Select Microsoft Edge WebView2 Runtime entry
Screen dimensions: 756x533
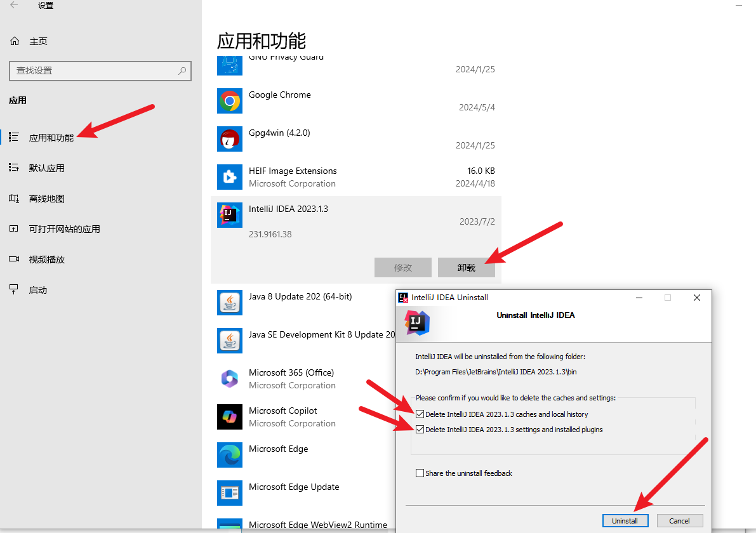coord(318,525)
